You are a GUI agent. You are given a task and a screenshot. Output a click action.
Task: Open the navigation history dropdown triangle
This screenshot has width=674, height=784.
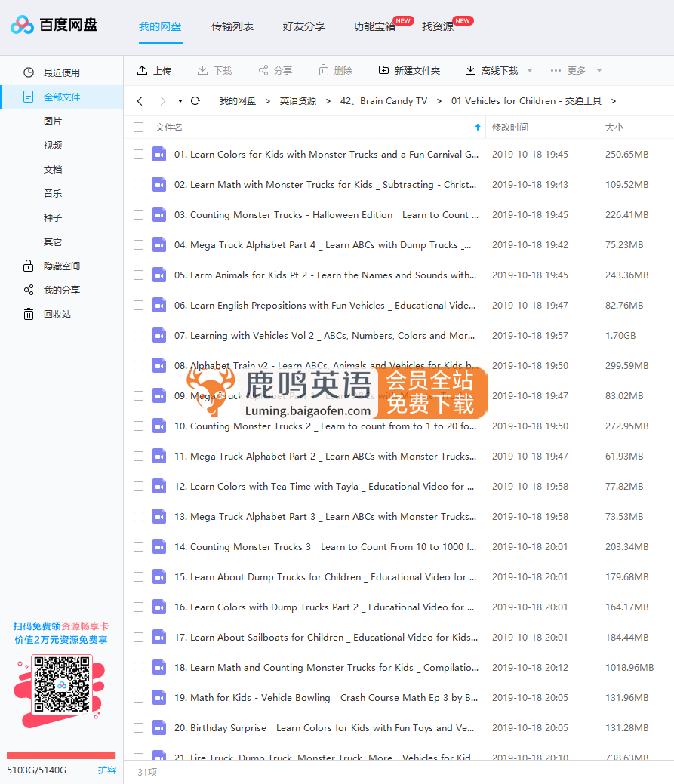180,101
